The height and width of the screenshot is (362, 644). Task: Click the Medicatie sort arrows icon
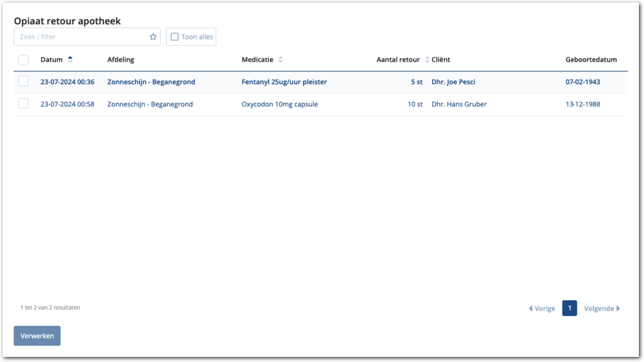[x=281, y=60]
